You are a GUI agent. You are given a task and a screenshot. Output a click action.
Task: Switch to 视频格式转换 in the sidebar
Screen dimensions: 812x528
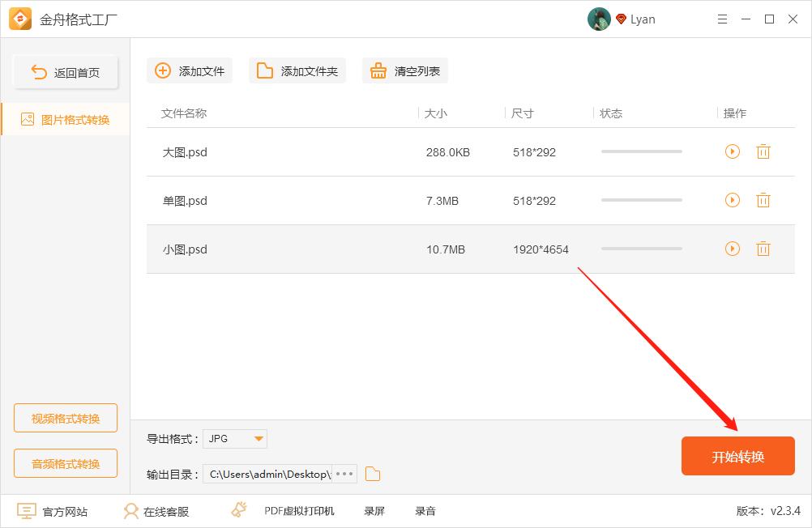point(65,418)
